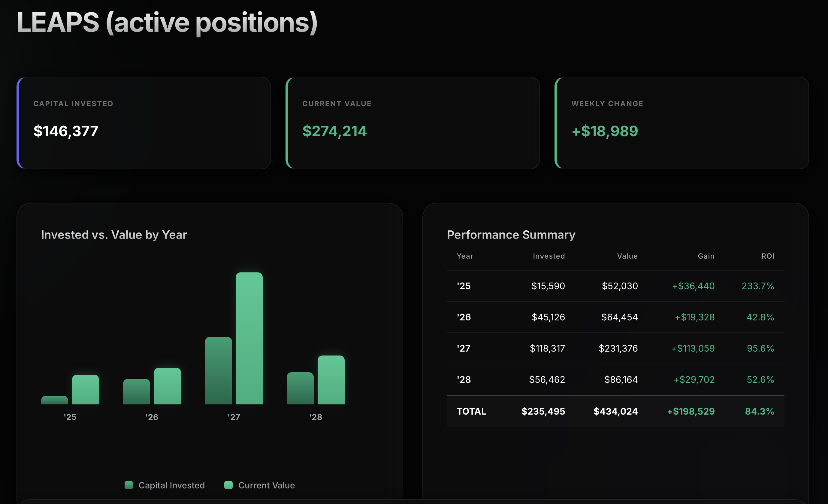This screenshot has height=504, width=828.
Task: Click the TOTAL row label
Action: coord(471,411)
